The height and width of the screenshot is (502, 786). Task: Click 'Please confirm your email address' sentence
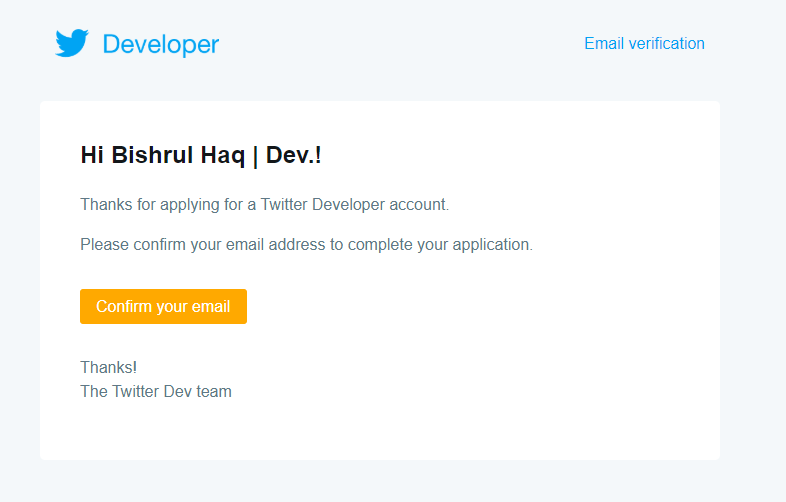pos(306,245)
